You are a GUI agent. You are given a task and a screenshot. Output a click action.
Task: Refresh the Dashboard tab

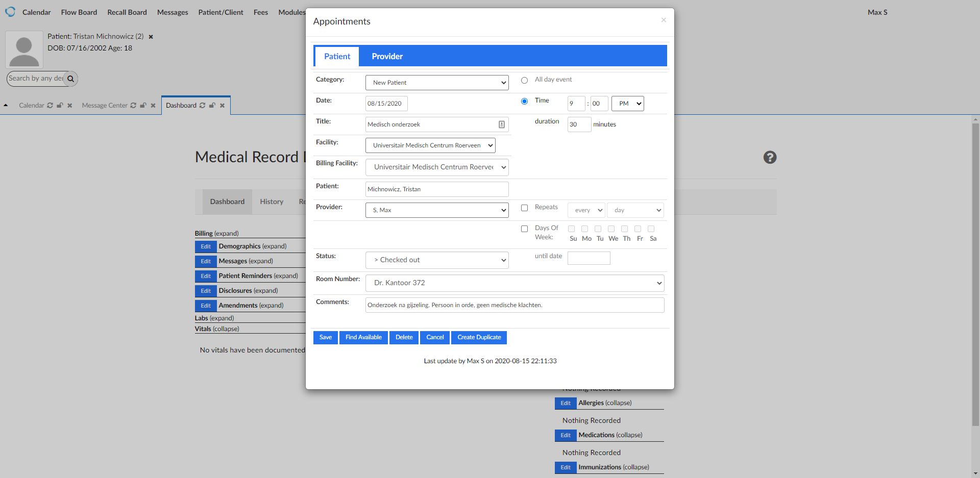[203, 106]
